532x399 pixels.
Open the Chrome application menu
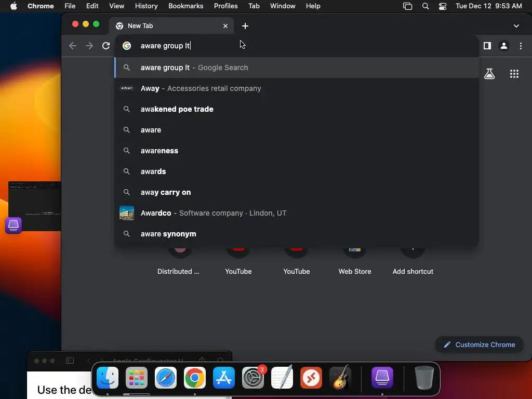coord(41,6)
